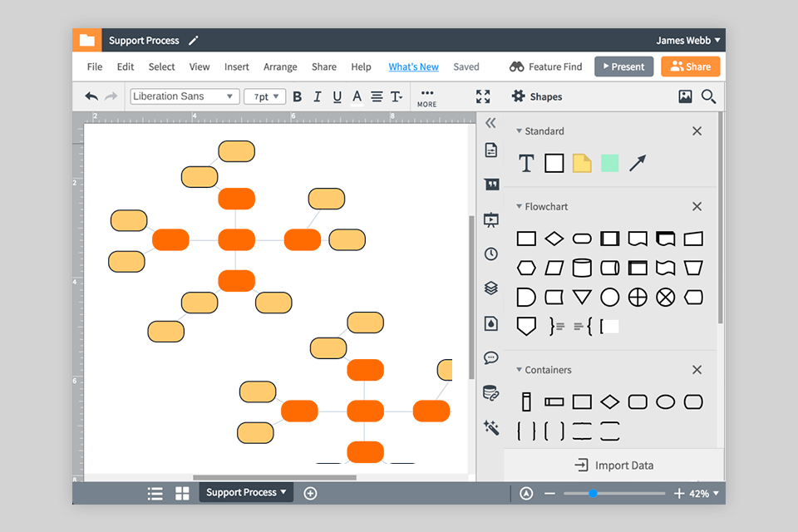Open text alignment options
This screenshot has height=532, width=798.
click(377, 96)
